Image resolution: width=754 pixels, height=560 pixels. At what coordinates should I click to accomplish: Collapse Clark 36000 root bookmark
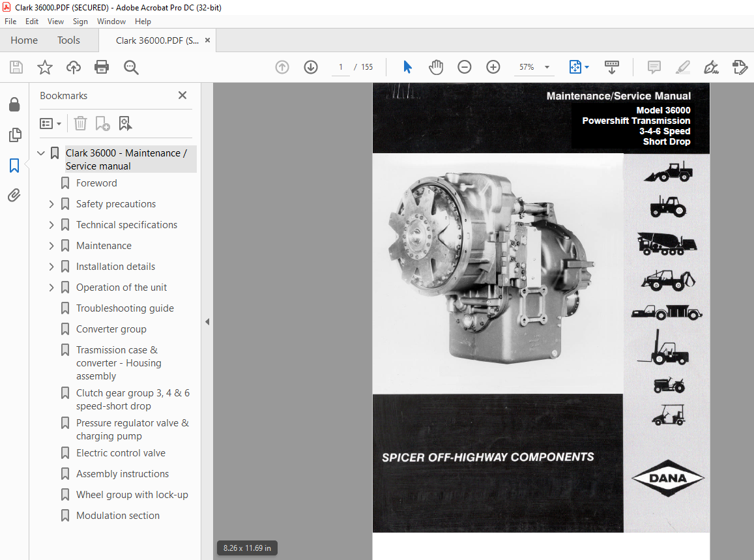41,153
